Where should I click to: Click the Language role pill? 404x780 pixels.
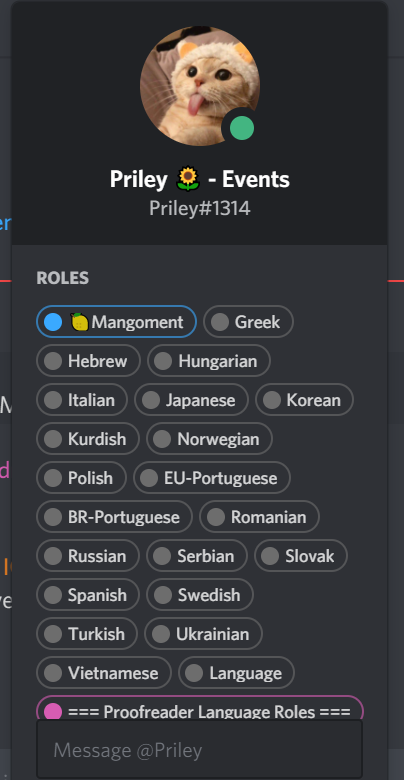[x=236, y=673]
